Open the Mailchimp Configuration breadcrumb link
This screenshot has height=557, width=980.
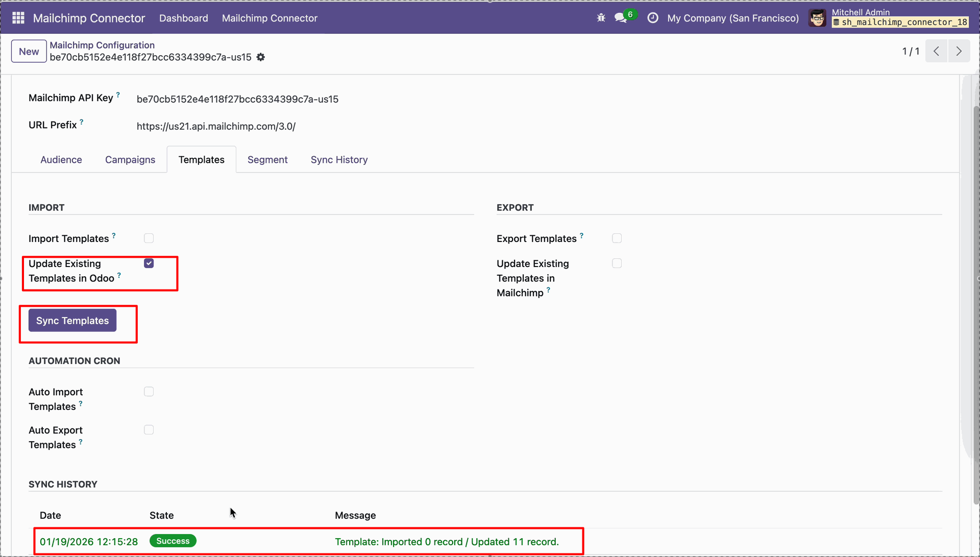pos(102,45)
